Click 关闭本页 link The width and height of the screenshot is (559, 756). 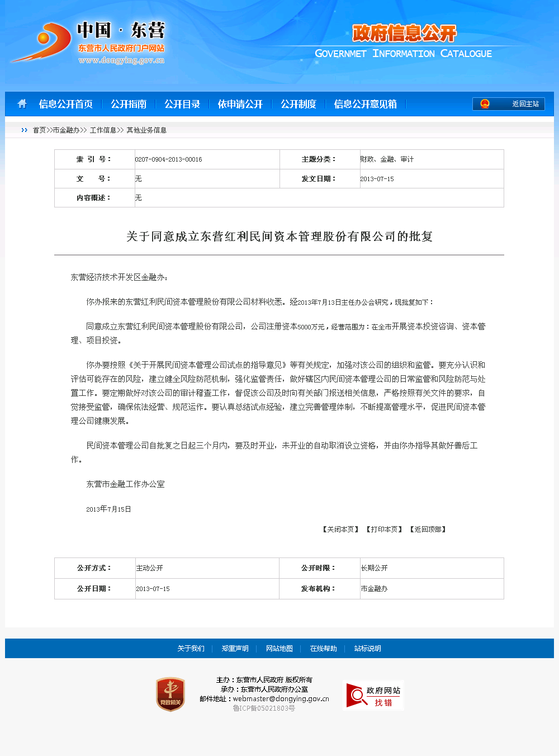[x=340, y=530]
